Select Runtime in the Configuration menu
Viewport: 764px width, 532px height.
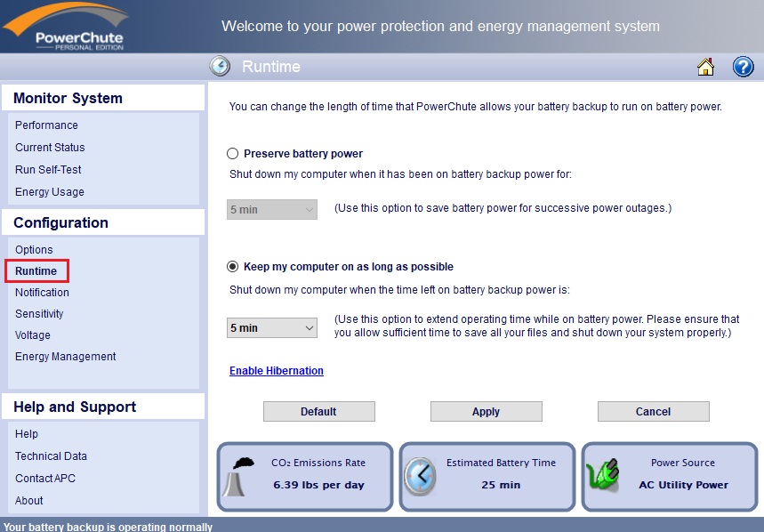pyautogui.click(x=36, y=270)
